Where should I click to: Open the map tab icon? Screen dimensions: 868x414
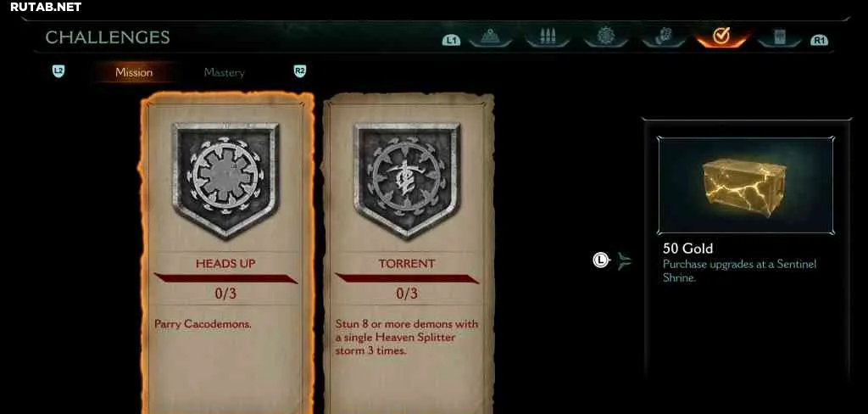point(491,36)
